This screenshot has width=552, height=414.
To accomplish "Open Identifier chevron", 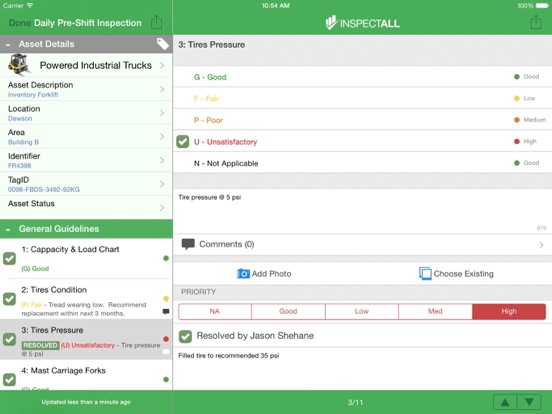I will (162, 160).
